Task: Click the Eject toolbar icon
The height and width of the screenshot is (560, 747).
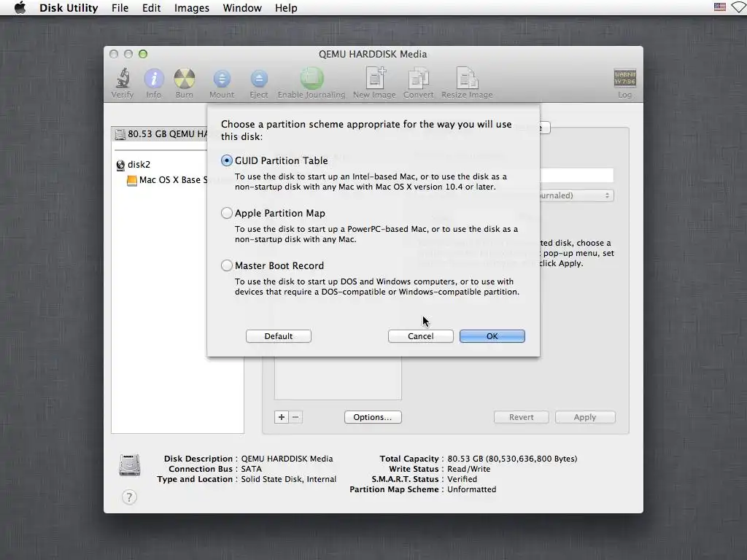Action: [259, 79]
